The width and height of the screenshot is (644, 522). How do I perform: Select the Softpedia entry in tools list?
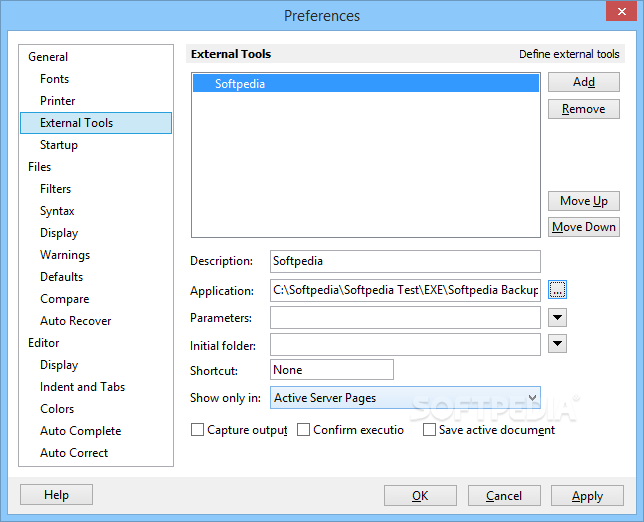pyautogui.click(x=366, y=83)
